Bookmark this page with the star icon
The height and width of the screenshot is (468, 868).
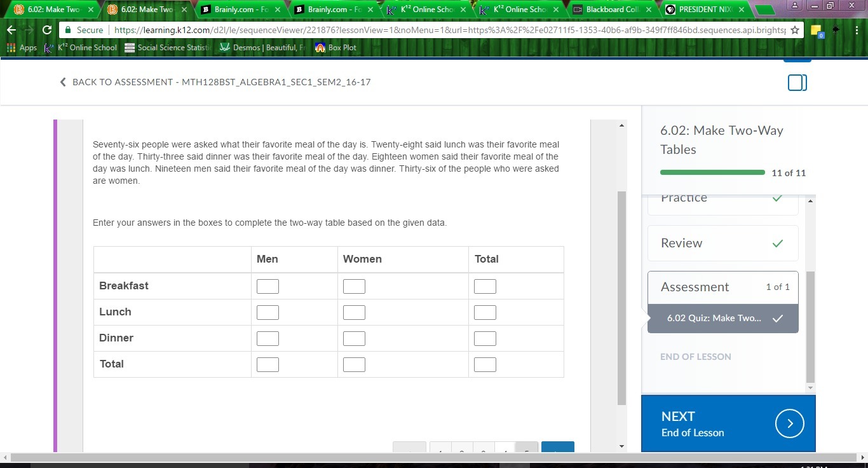click(x=794, y=30)
